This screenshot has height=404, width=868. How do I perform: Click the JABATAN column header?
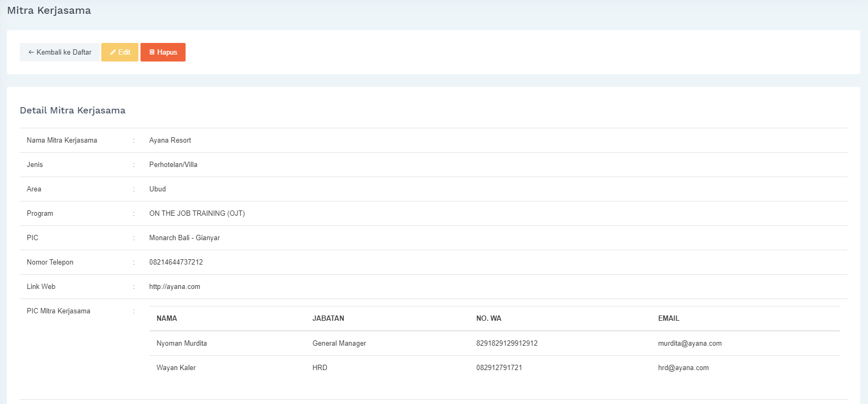click(328, 319)
